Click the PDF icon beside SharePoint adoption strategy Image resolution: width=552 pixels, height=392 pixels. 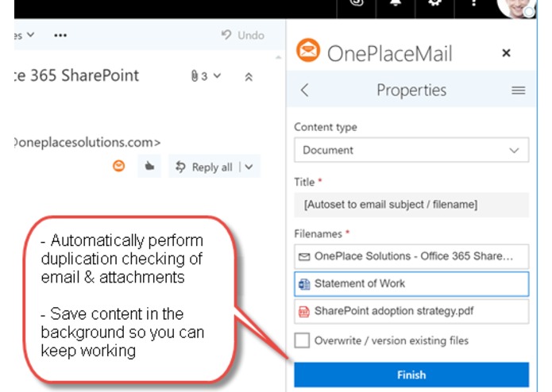point(304,311)
